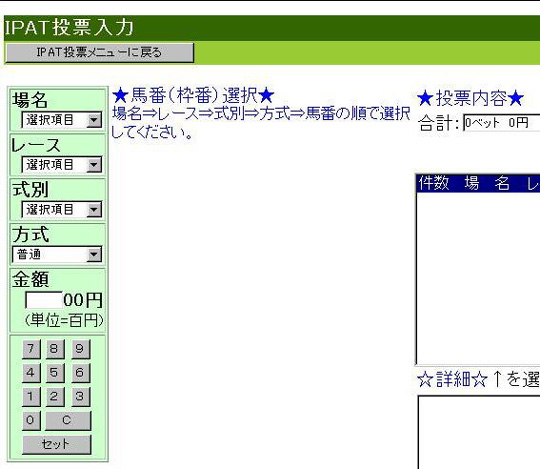Click the 件数 column header
Viewport: 540px width, 469px height.
pyautogui.click(x=434, y=183)
